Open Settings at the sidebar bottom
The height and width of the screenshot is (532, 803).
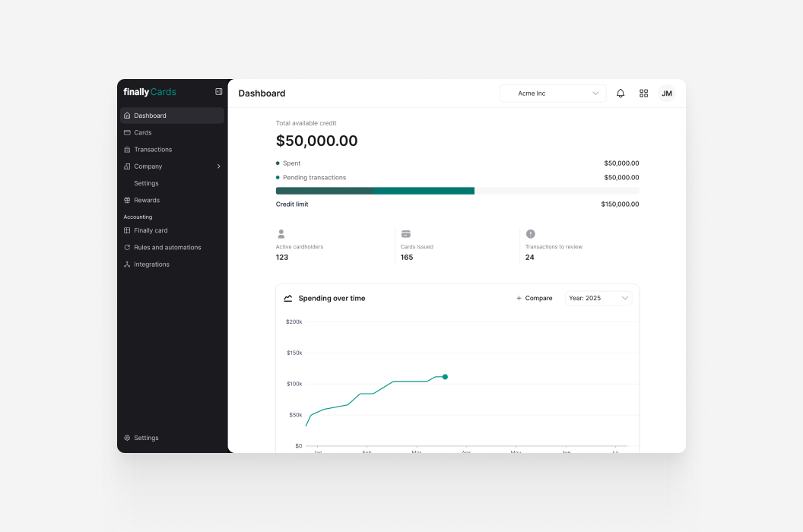(146, 438)
